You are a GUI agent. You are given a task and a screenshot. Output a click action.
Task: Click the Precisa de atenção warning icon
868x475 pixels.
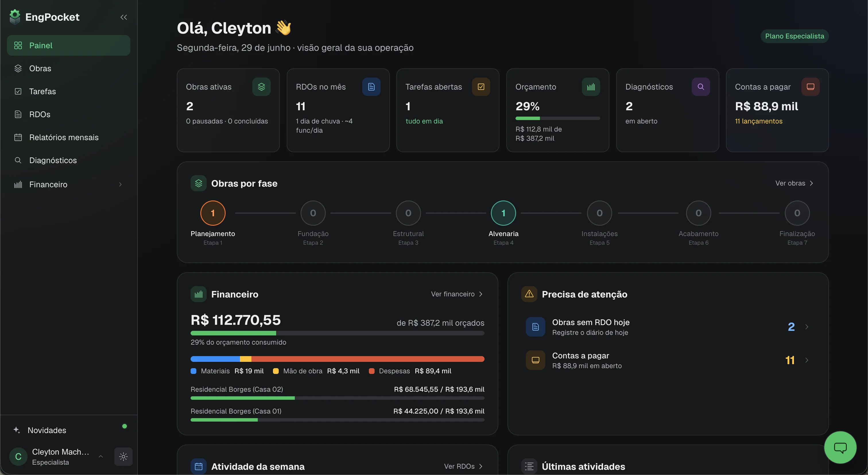[x=529, y=294]
